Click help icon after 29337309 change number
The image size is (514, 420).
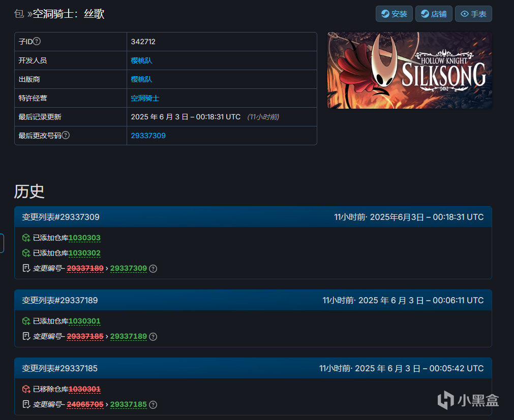[153, 269]
